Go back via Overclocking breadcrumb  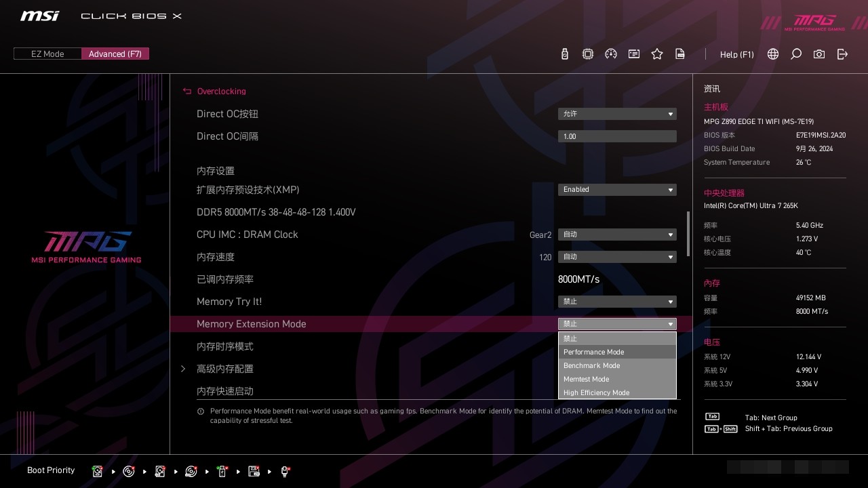[x=222, y=91]
